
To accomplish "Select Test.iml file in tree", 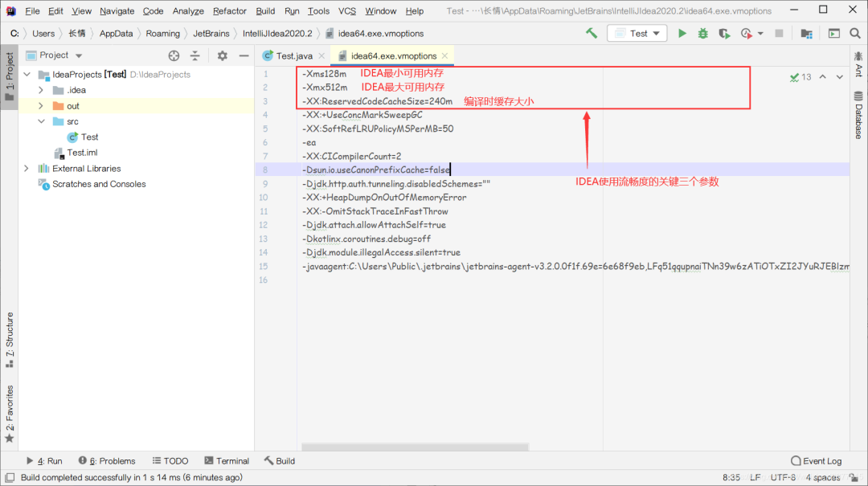I will pyautogui.click(x=82, y=152).
